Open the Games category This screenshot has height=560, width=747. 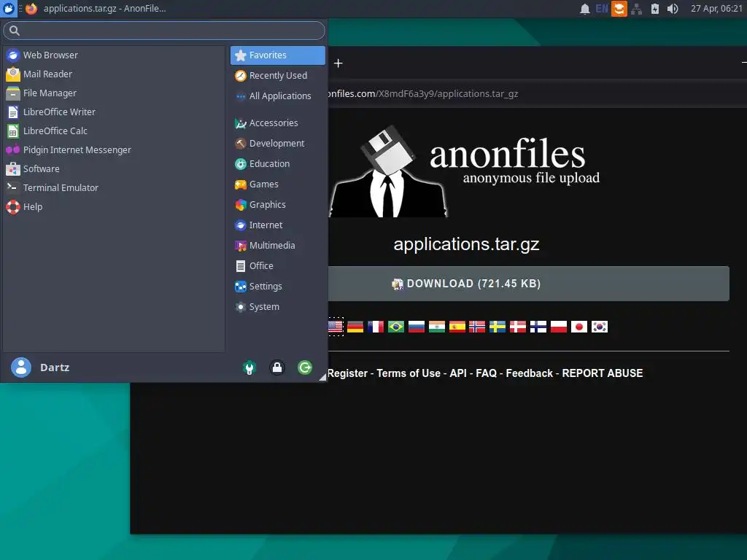[x=278, y=184]
